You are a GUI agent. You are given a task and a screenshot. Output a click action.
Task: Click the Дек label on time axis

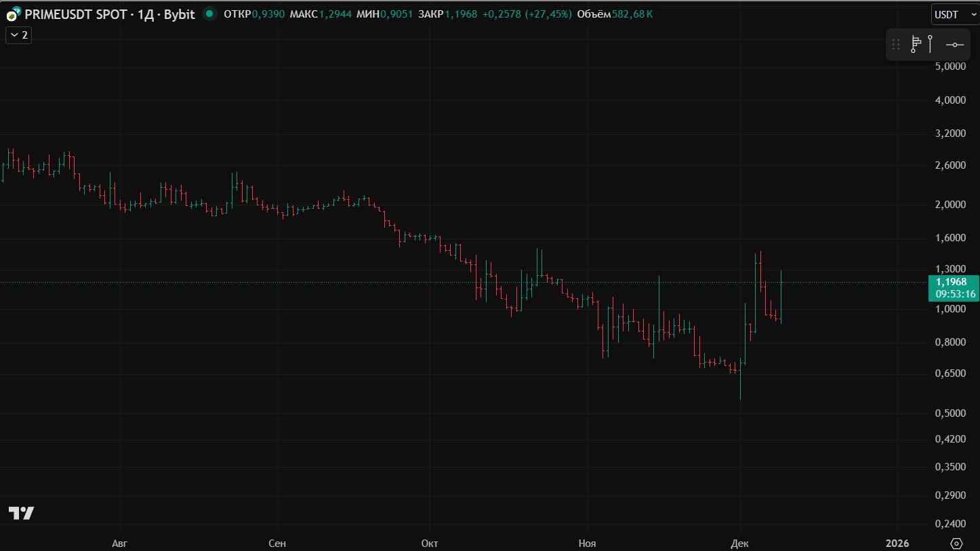click(740, 543)
